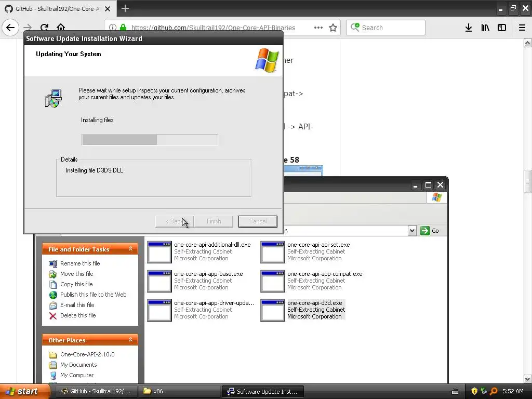Maximize the x86 Explorer window

point(428,185)
